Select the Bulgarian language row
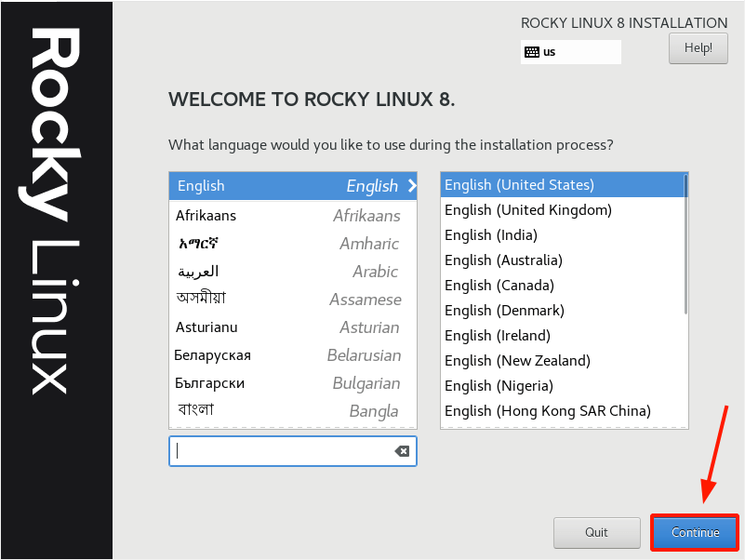This screenshot has width=745, height=560. pyautogui.click(x=293, y=383)
